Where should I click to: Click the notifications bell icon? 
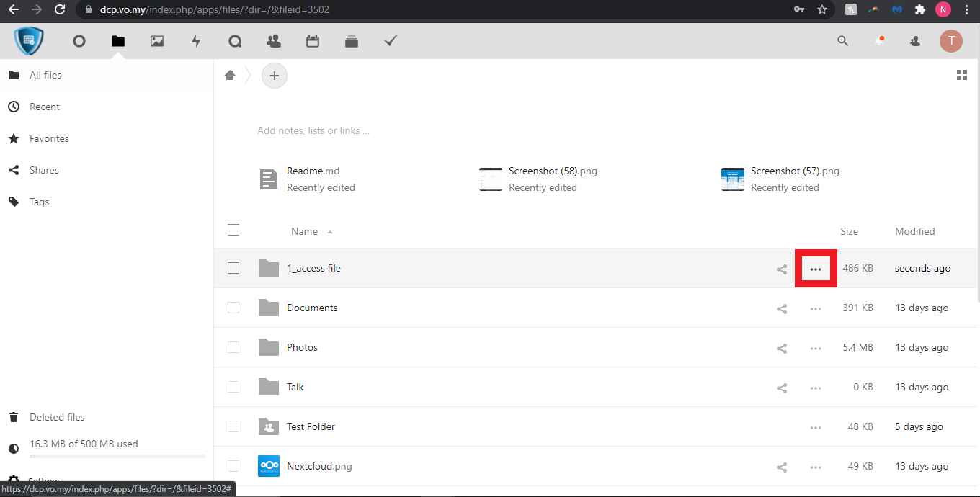point(879,41)
